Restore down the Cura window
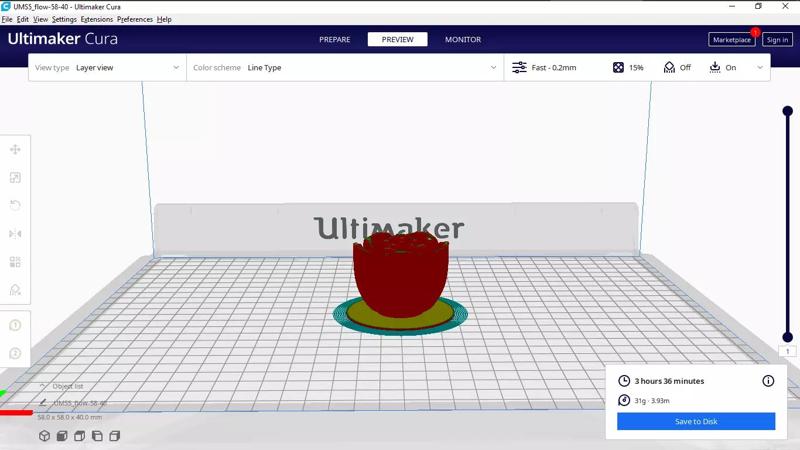 coord(758,6)
